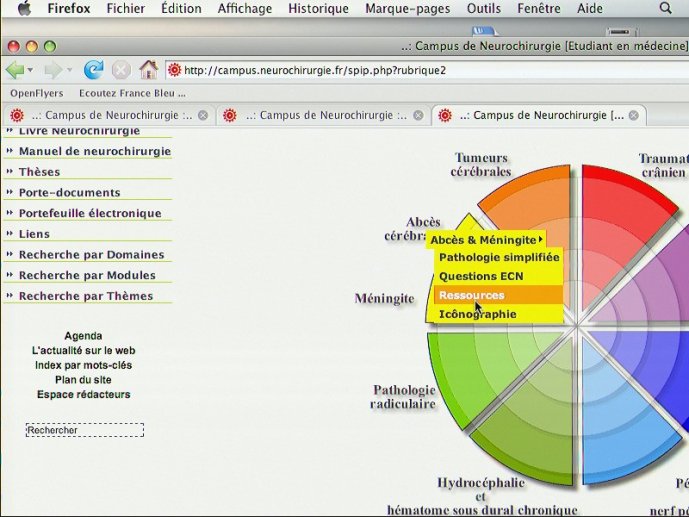Open Portefeuille électronique sidebar link
Screen dimensions: 689x517
tap(90, 213)
